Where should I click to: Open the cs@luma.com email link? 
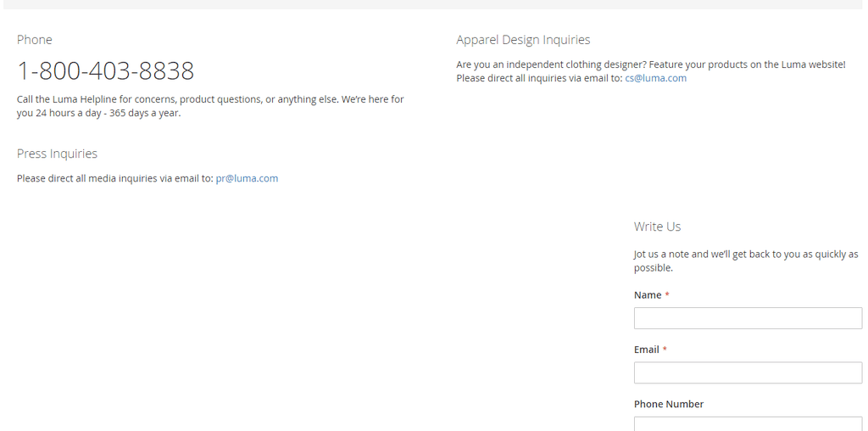point(655,78)
